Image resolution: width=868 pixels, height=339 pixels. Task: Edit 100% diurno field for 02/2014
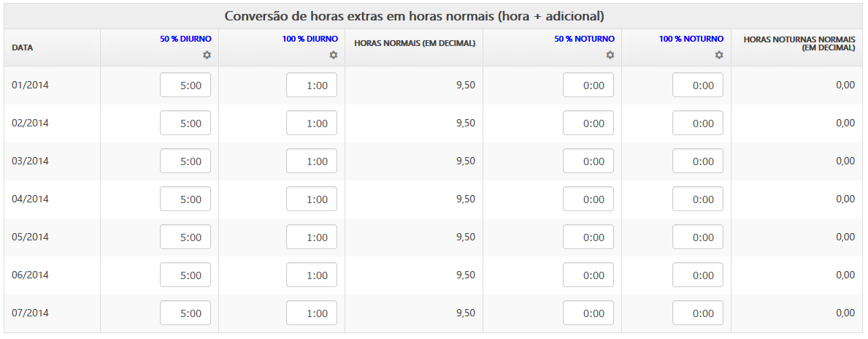coord(312,123)
